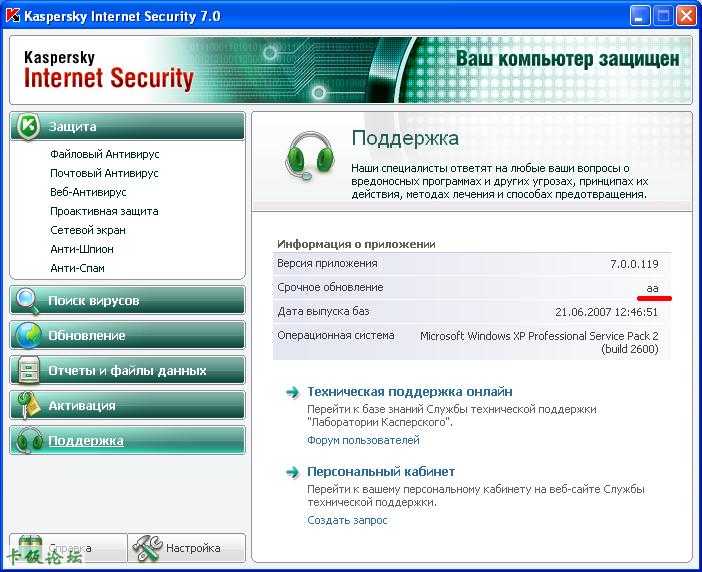Click the Kaspersky shield icon beside Защита
The image size is (702, 572).
pyautogui.click(x=29, y=126)
